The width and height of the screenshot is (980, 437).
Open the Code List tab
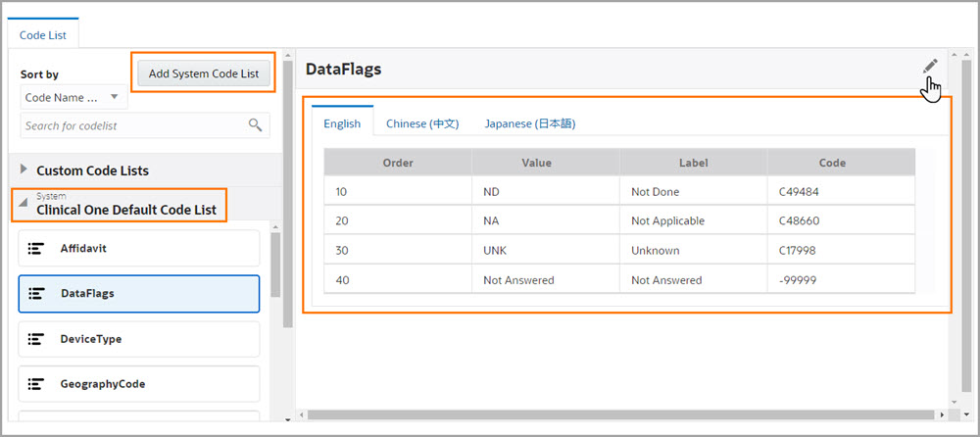(x=43, y=34)
